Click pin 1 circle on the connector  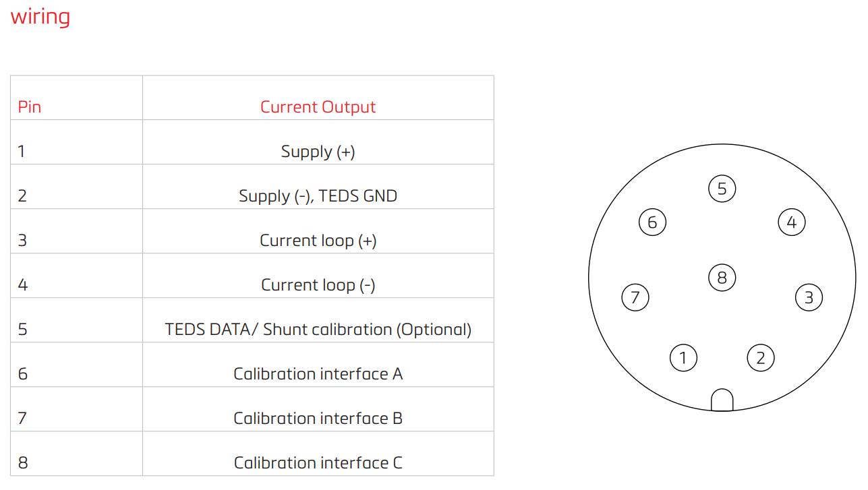683,358
